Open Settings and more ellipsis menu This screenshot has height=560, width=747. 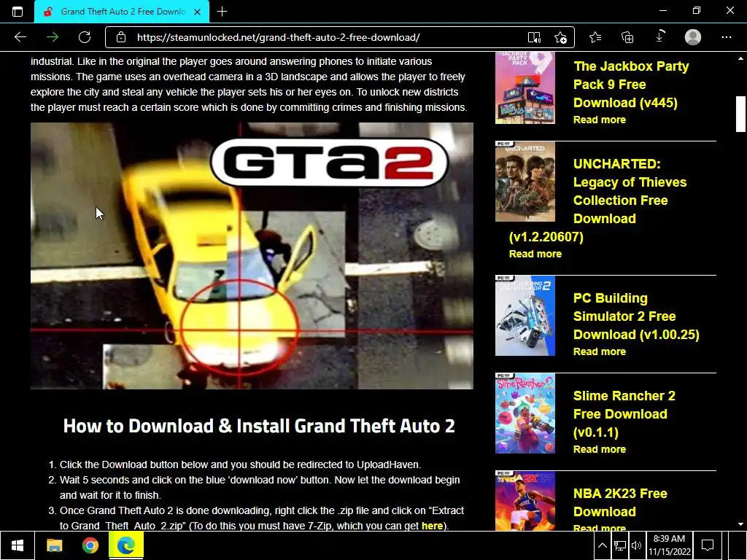click(x=726, y=37)
